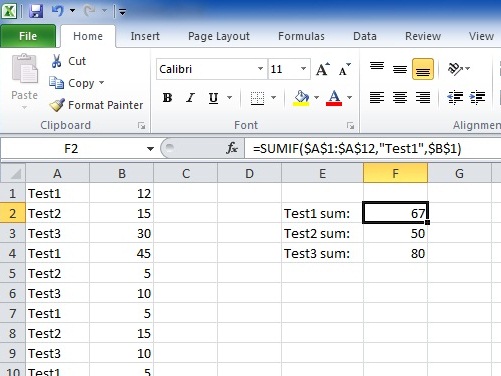Open the File tab
The height and width of the screenshot is (376, 501).
click(x=28, y=36)
